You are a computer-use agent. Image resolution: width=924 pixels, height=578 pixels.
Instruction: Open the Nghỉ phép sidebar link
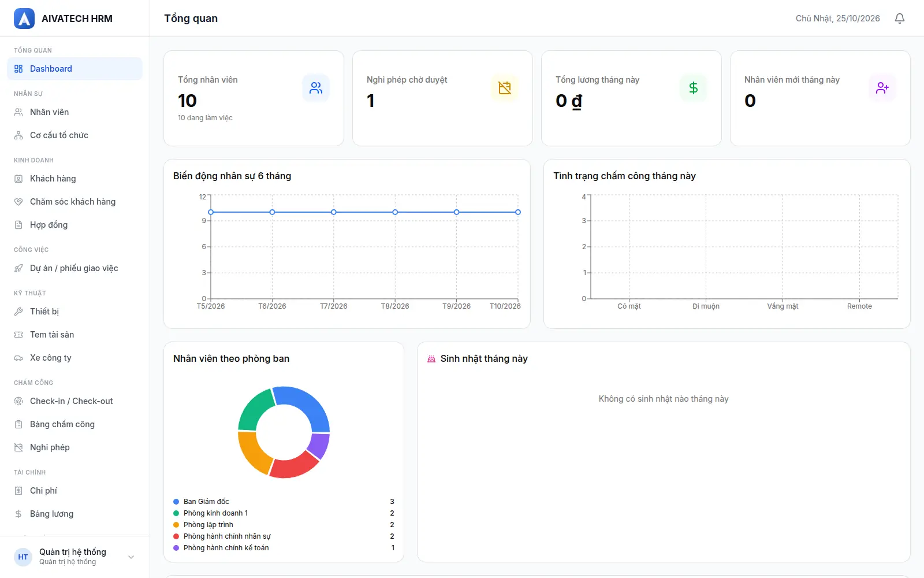point(74,447)
